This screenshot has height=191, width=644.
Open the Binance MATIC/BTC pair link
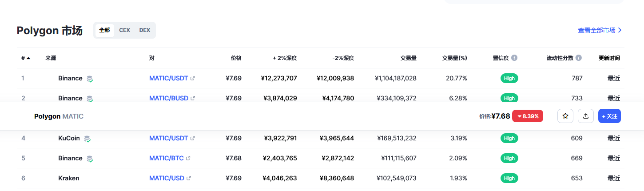166,158
